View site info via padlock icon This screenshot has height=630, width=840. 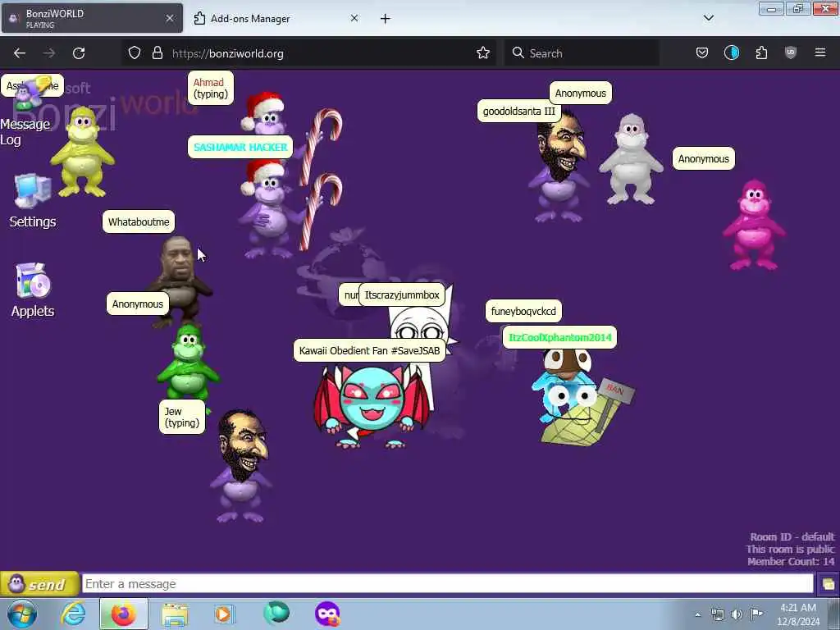pos(157,53)
